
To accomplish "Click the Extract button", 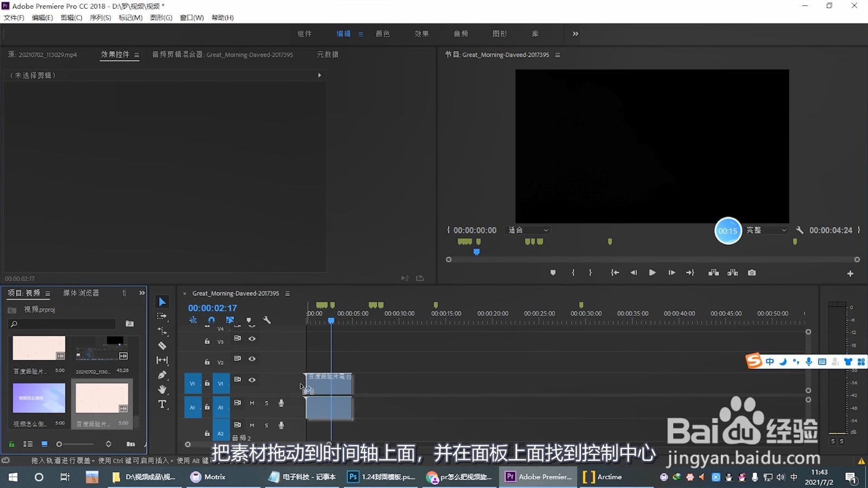I will (733, 273).
